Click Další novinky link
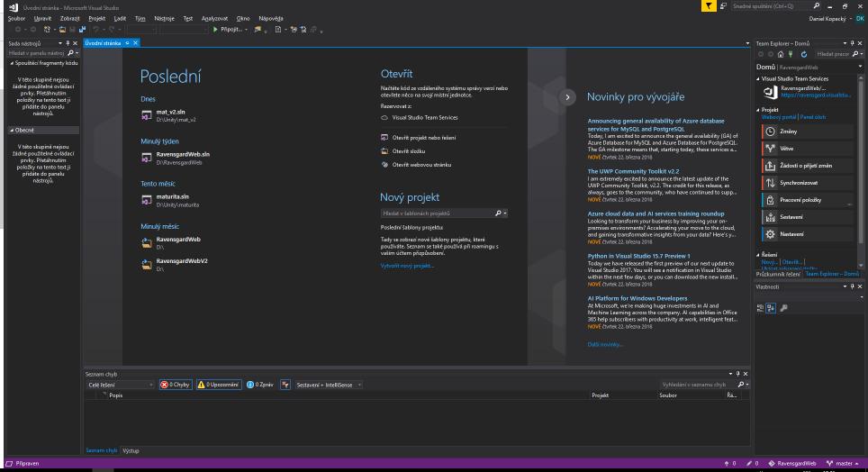Viewport: 868px width, 472px height. click(604, 345)
